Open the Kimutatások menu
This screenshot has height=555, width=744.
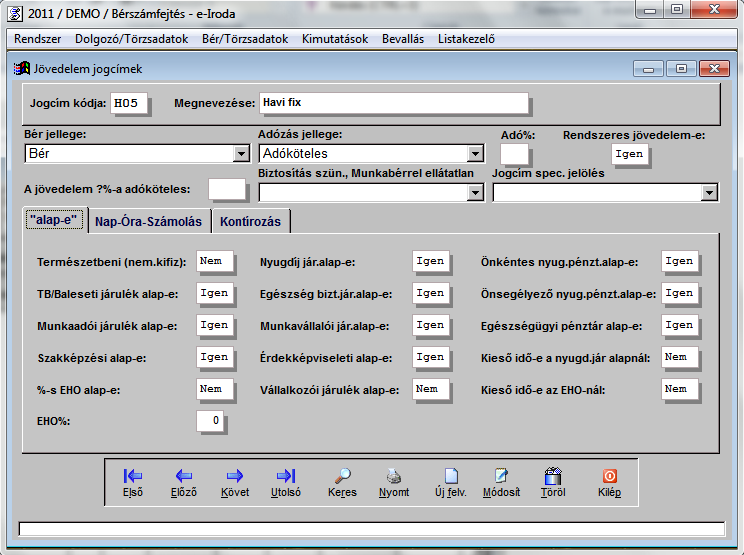[333, 39]
